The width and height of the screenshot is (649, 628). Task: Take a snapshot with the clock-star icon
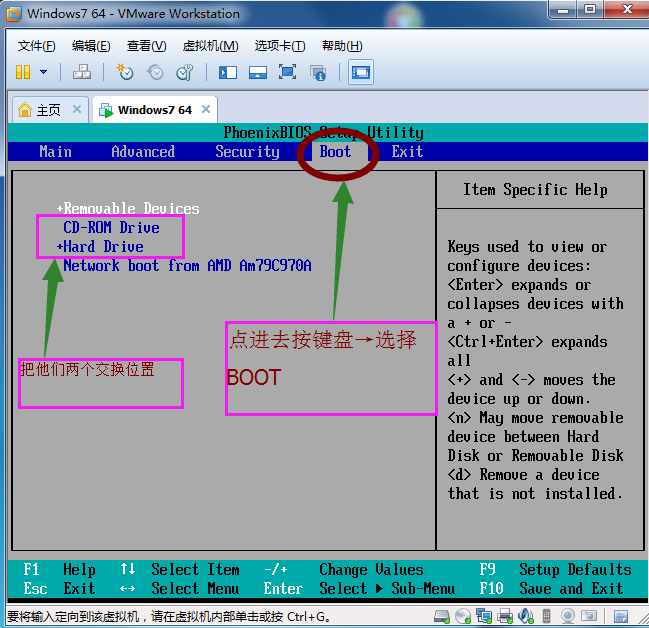pos(125,72)
